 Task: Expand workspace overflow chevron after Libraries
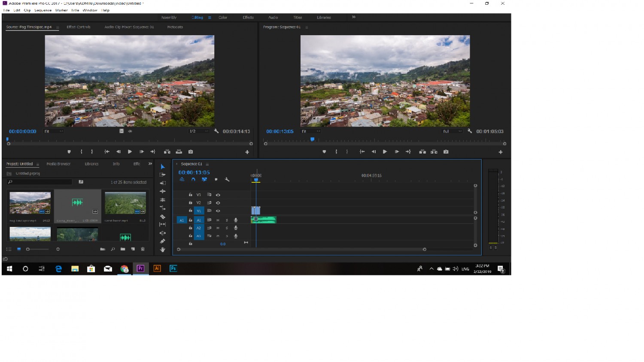pyautogui.click(x=354, y=17)
